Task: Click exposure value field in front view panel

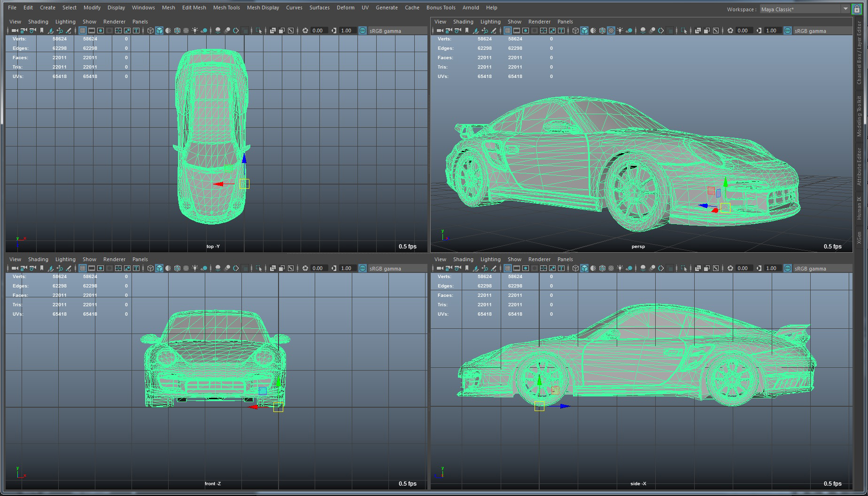Action: (x=318, y=268)
